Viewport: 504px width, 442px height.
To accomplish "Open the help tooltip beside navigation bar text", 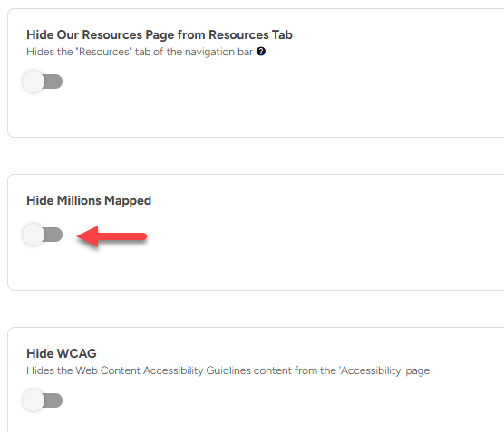I will point(261,52).
